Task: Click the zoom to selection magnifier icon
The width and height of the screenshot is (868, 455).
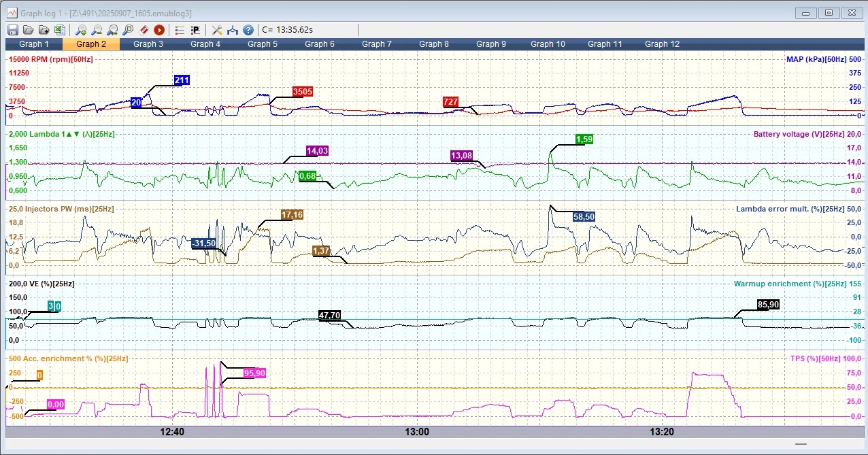Action: (x=128, y=30)
